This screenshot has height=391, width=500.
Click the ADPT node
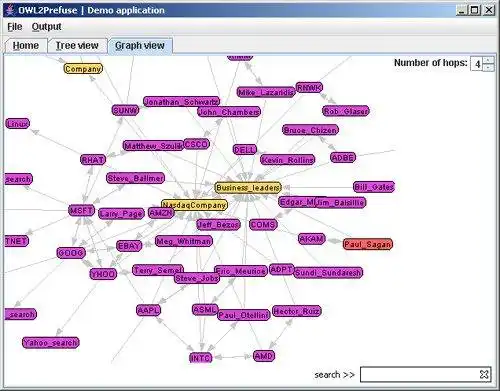tap(282, 269)
